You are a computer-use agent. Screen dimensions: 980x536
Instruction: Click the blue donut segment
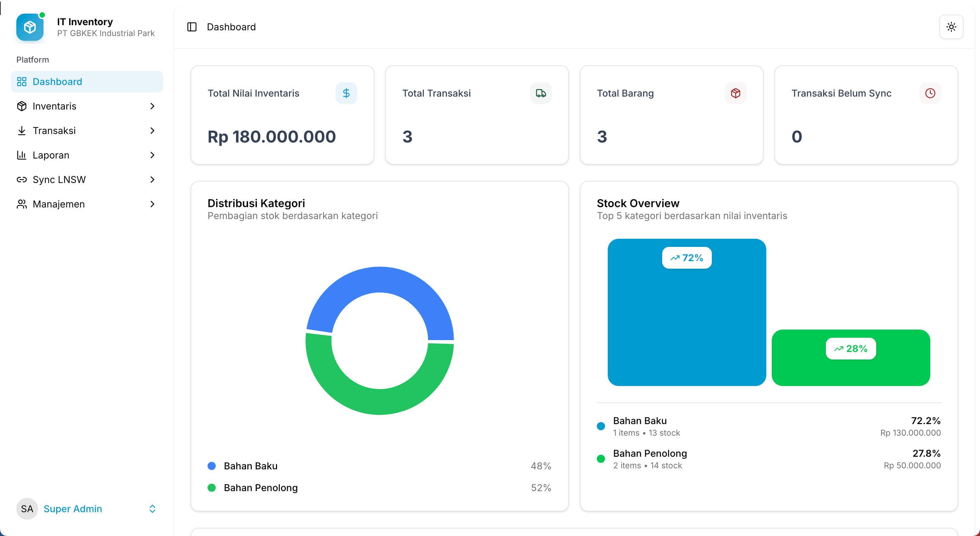coord(380,279)
